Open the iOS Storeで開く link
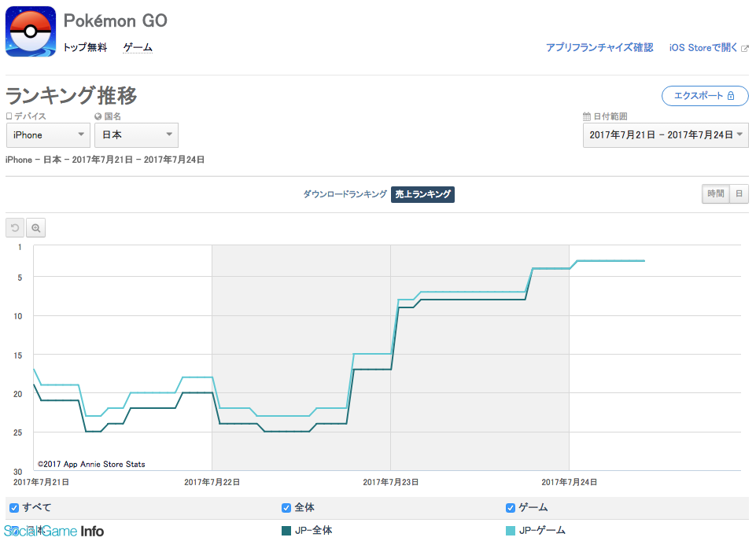 pyautogui.click(x=703, y=48)
